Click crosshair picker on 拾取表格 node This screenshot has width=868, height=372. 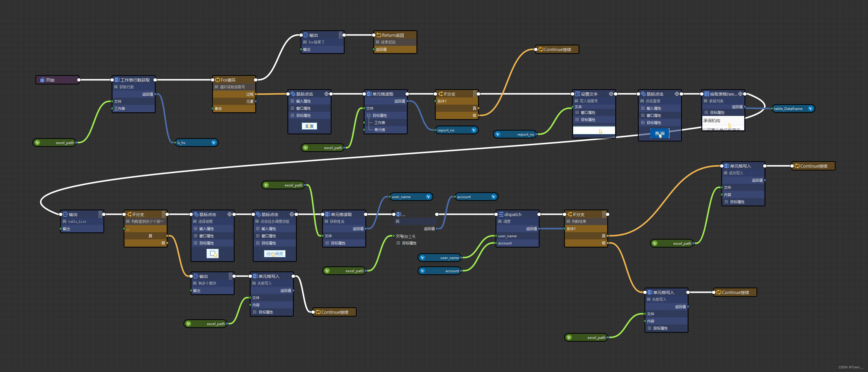740,94
